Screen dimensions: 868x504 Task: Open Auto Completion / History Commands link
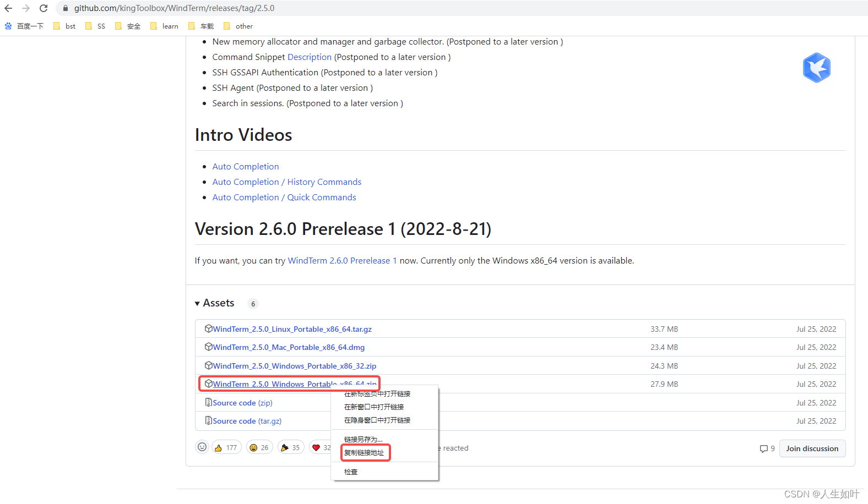pyautogui.click(x=287, y=182)
